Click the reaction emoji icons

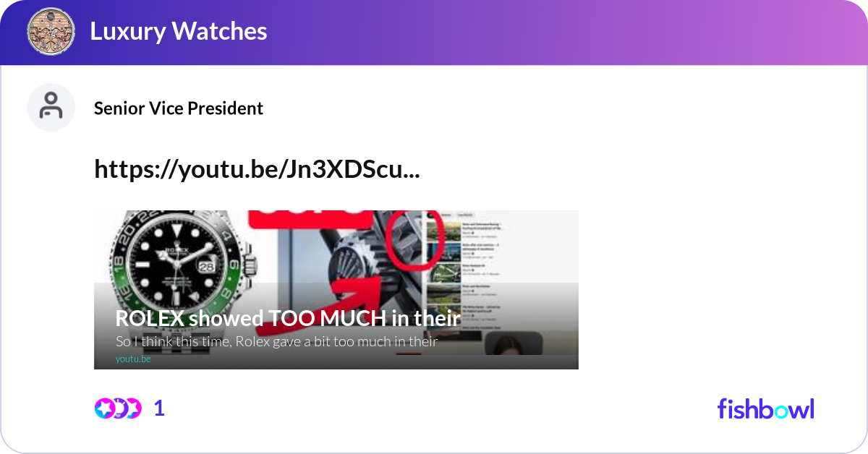pyautogui.click(x=118, y=408)
